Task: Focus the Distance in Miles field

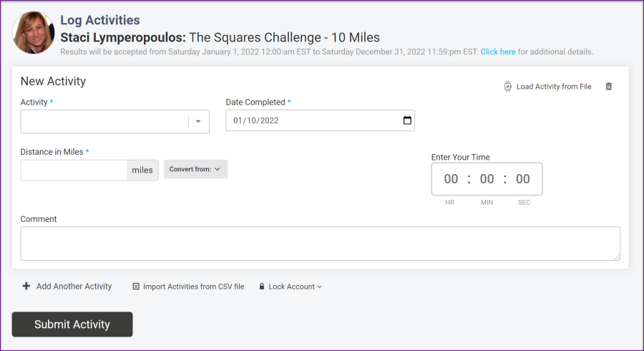Action: point(74,170)
